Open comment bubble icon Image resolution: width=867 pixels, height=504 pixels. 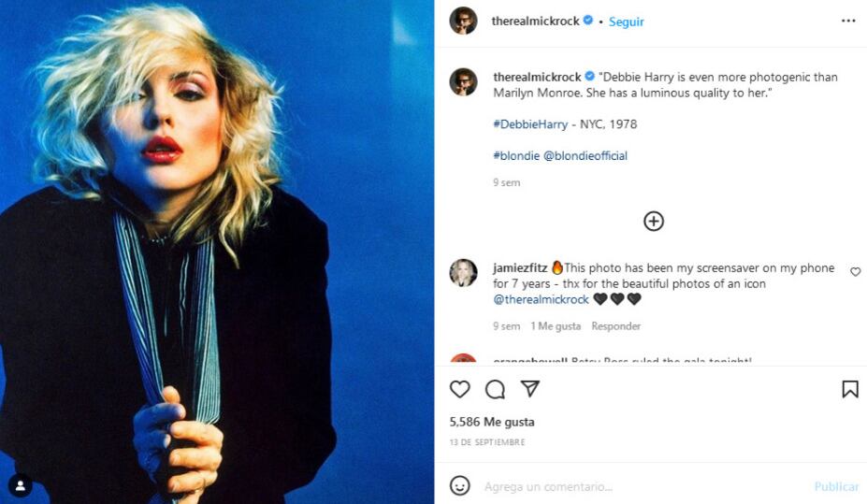click(x=496, y=389)
